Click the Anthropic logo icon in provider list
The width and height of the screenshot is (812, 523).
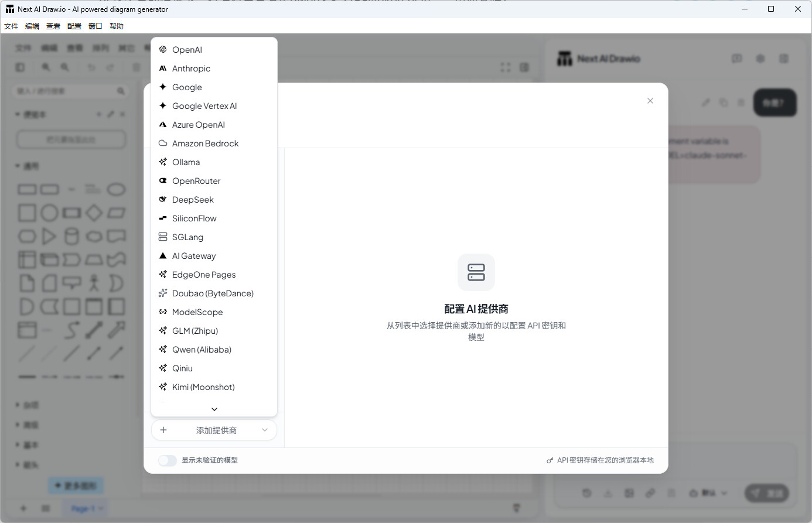point(163,69)
